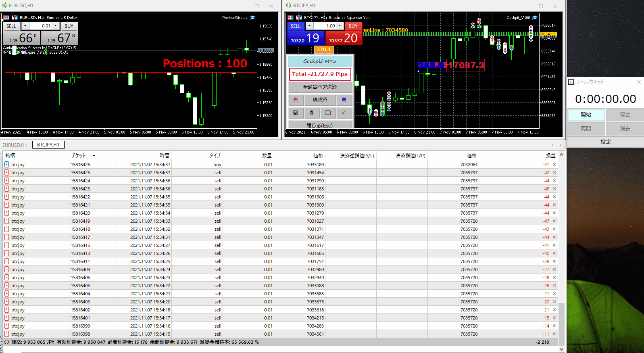Screen dimensions: 644x353
Task: Close the stopwatch window
Action: [638, 82]
